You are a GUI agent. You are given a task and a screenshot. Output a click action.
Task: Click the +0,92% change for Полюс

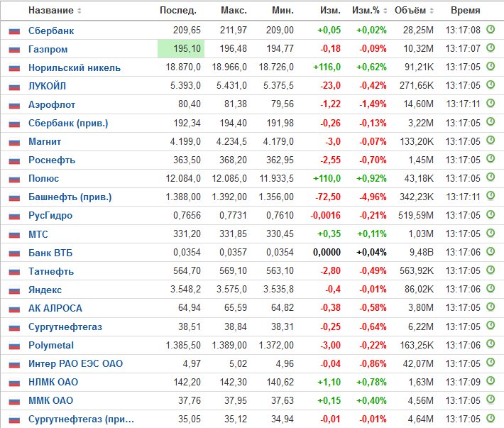pos(371,178)
